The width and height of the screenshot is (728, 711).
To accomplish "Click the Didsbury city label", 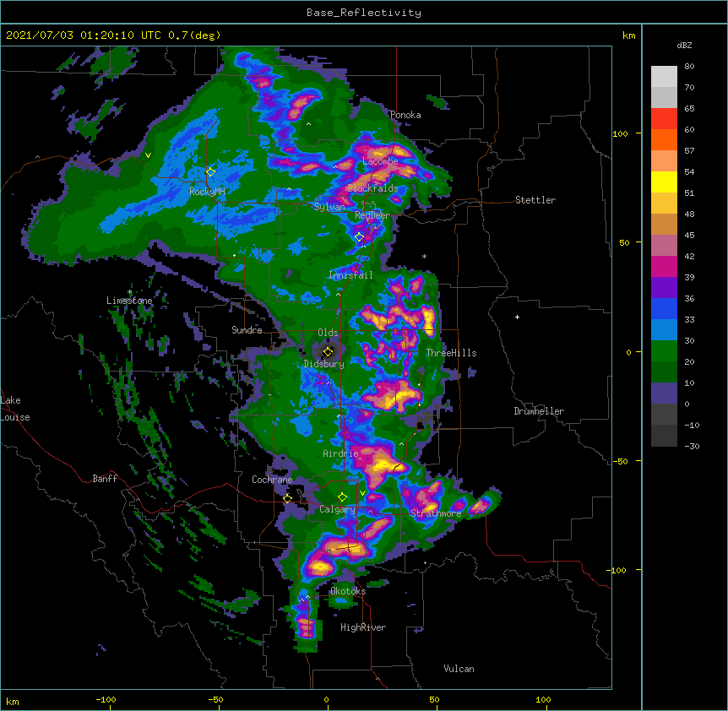I will [x=323, y=364].
